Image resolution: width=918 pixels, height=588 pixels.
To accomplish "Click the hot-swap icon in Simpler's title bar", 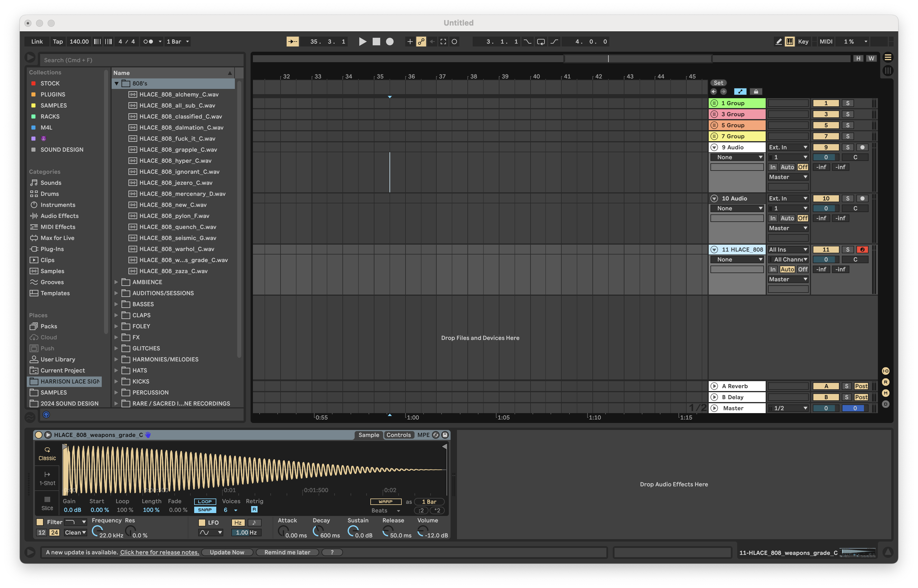I will click(x=436, y=435).
